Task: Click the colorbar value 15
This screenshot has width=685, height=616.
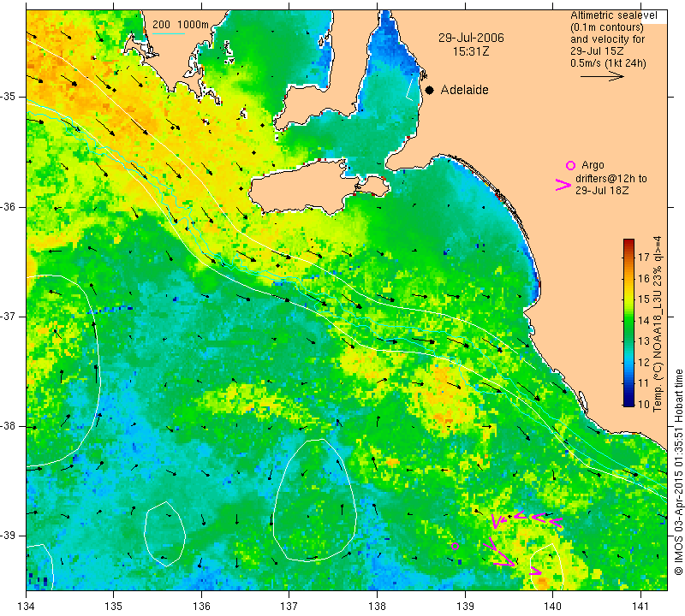Action: click(644, 299)
